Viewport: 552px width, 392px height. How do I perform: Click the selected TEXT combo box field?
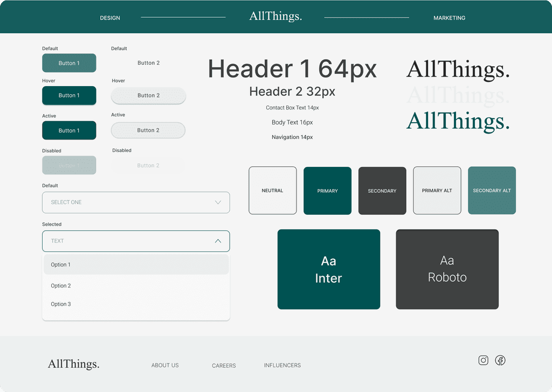(x=136, y=241)
